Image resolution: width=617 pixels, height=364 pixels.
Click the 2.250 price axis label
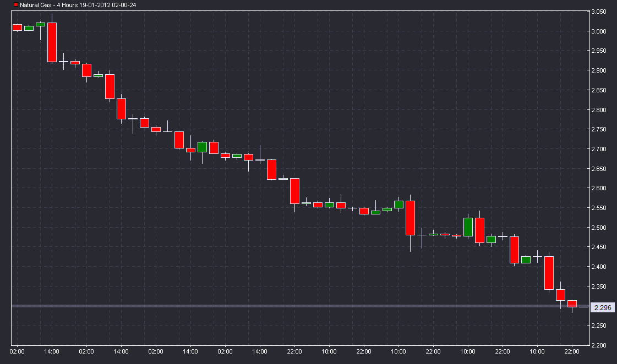[599, 326]
